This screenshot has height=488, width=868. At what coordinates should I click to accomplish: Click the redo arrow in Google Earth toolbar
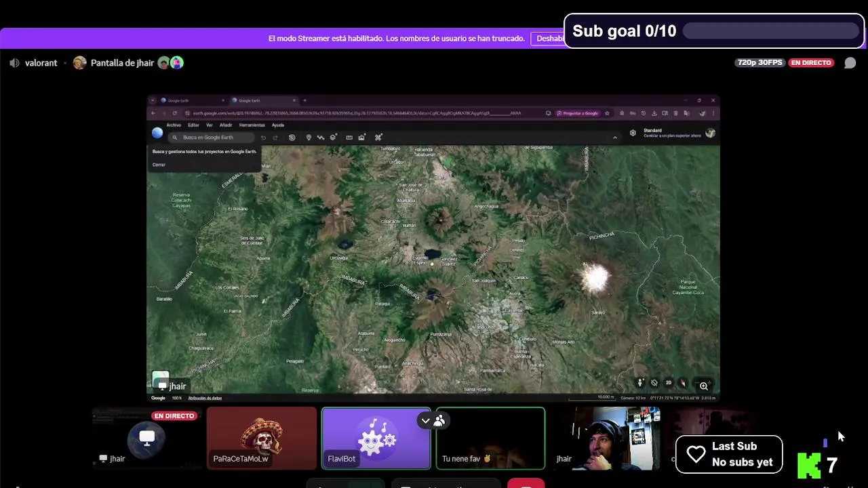275,138
